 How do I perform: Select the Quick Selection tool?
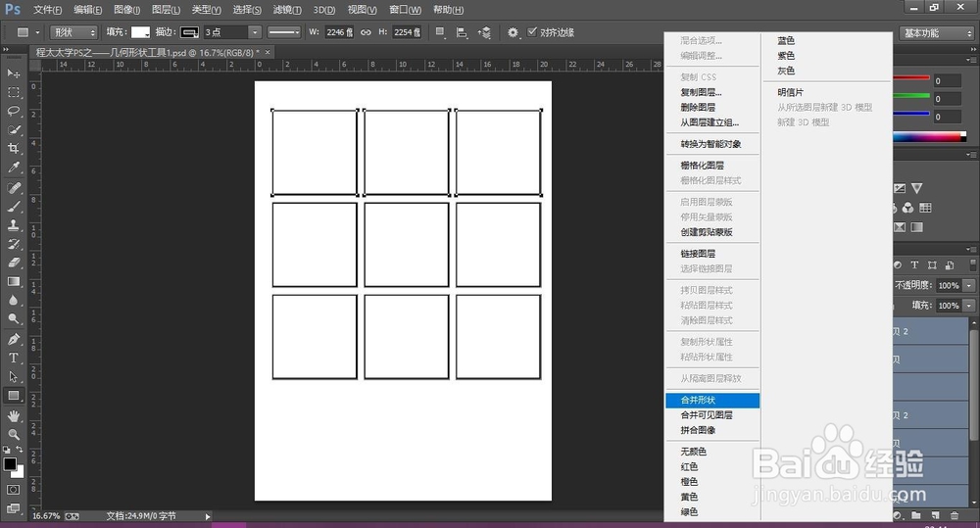coord(13,130)
